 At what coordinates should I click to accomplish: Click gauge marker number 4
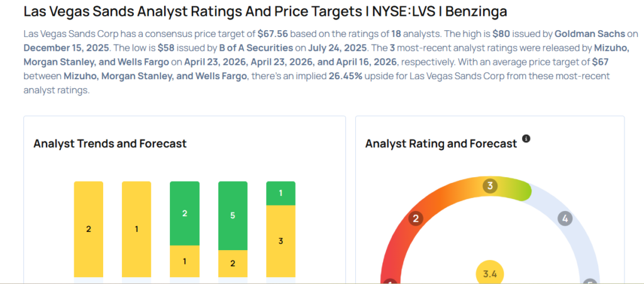point(565,219)
